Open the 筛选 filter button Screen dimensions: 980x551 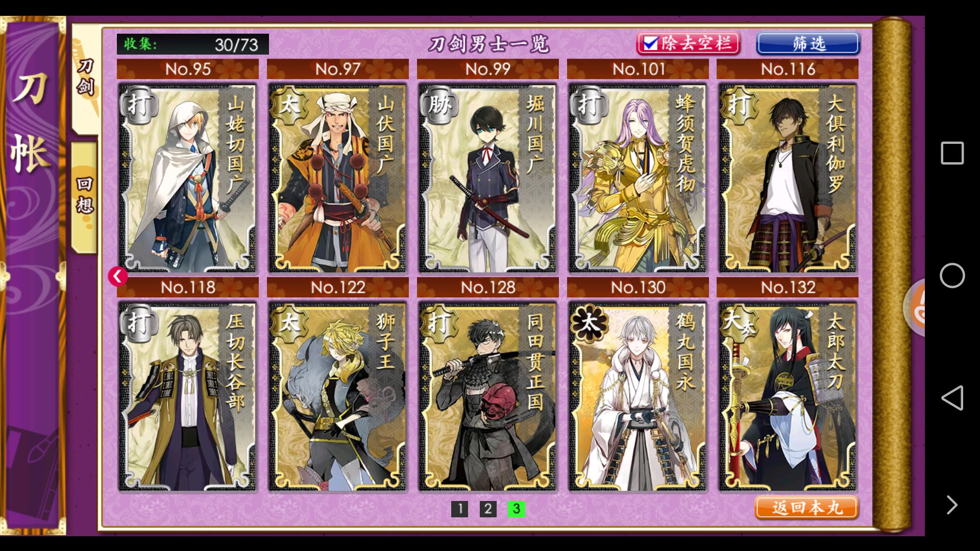coord(808,43)
